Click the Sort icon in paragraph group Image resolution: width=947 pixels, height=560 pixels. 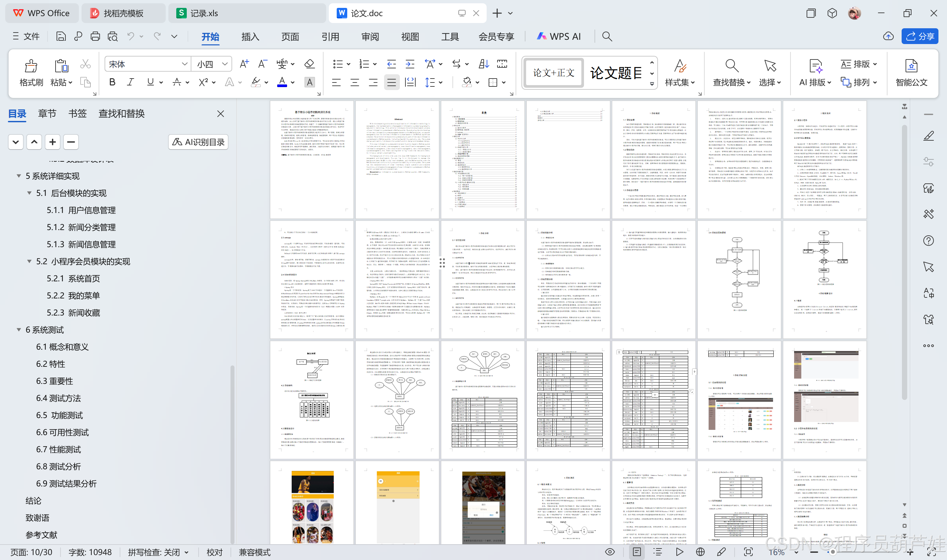(x=483, y=64)
